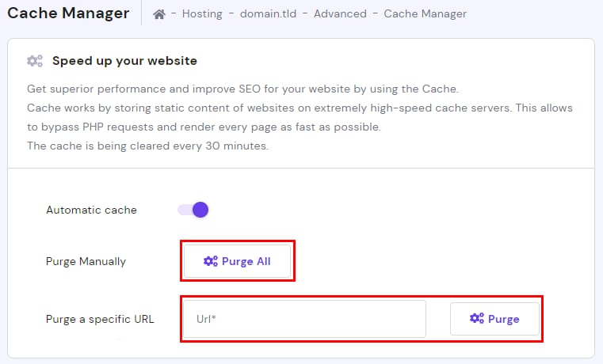
Task: Disable the Automatic cache switch
Action: [193, 210]
